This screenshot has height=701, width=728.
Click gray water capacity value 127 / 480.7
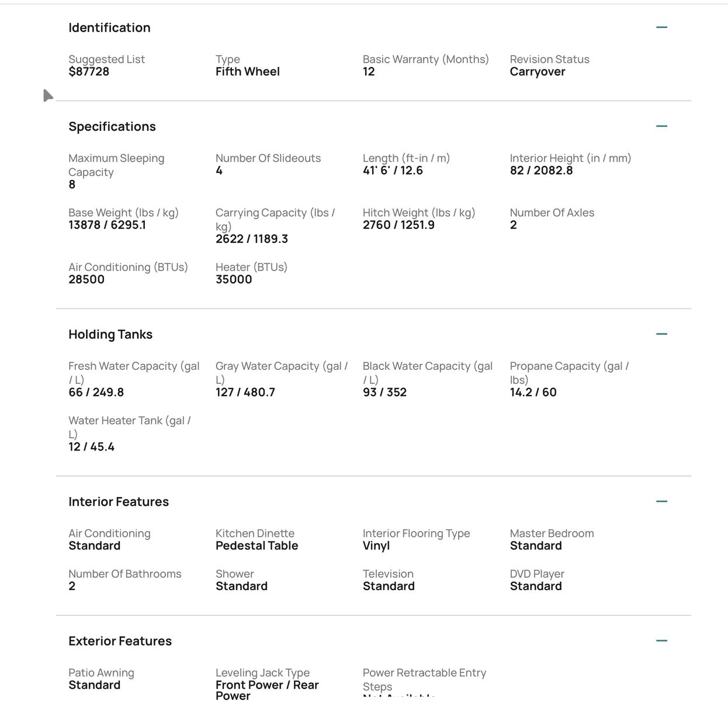[245, 393]
